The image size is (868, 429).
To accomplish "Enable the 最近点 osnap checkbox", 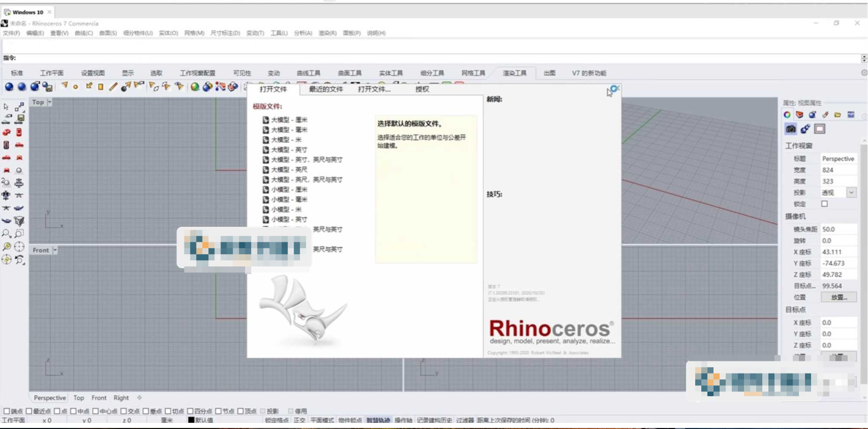I will point(29,411).
